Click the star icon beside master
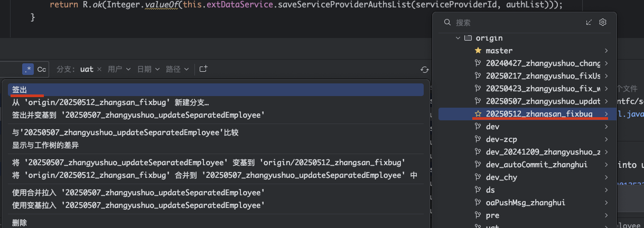The image size is (644, 228). point(478,51)
